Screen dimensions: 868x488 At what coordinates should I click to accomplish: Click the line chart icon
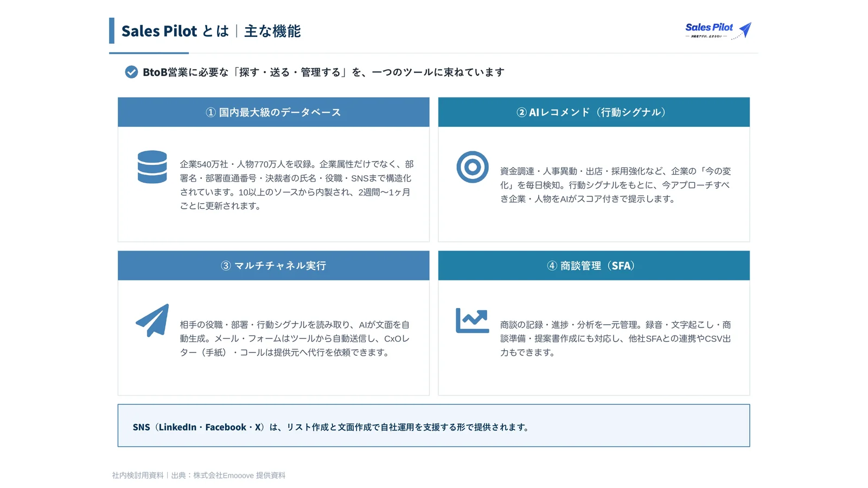point(473,320)
